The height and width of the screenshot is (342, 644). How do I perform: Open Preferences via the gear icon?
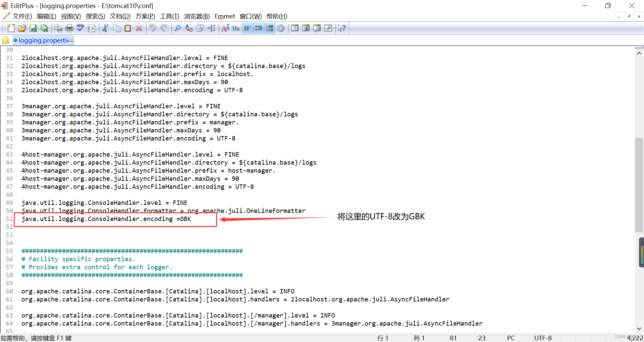281,28
